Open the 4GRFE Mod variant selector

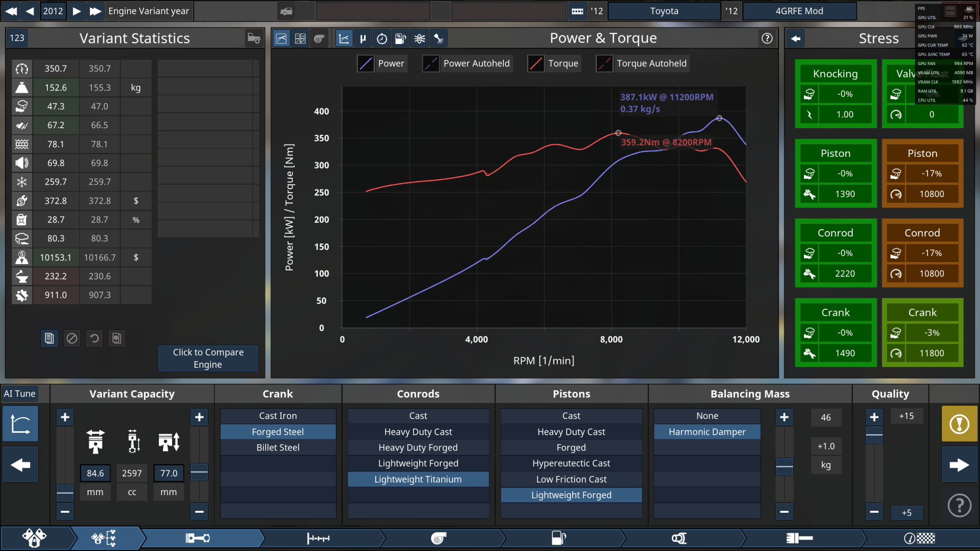click(x=799, y=11)
